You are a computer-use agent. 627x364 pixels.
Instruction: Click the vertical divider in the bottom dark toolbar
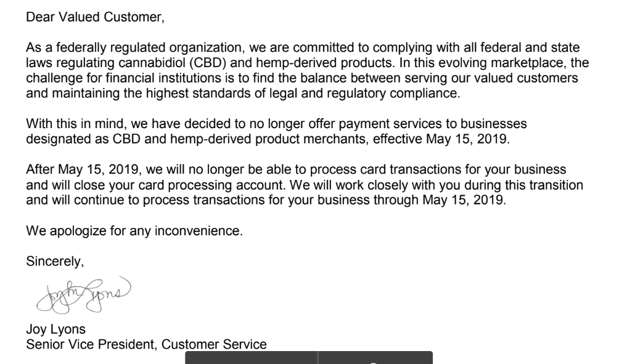pos(318,358)
